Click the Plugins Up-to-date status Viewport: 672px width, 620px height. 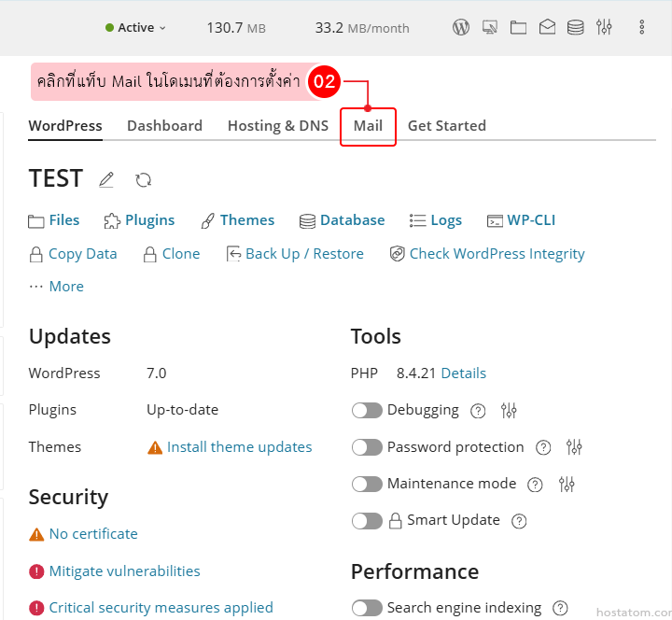pos(183,410)
